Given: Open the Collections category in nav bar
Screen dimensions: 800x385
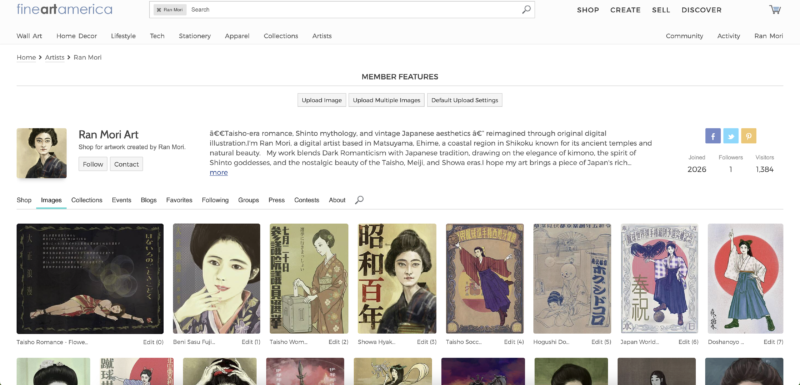Looking at the screenshot, I should (281, 36).
